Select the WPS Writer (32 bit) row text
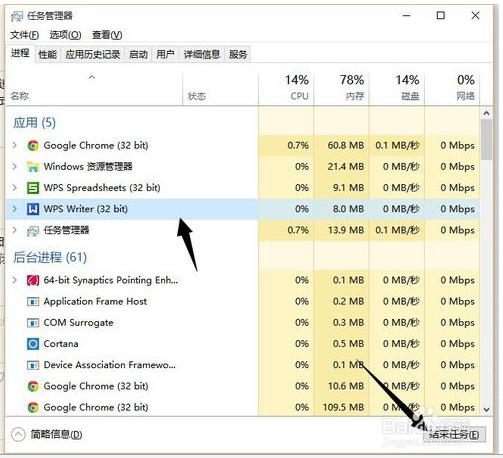The width and height of the screenshot is (503, 458). [86, 209]
